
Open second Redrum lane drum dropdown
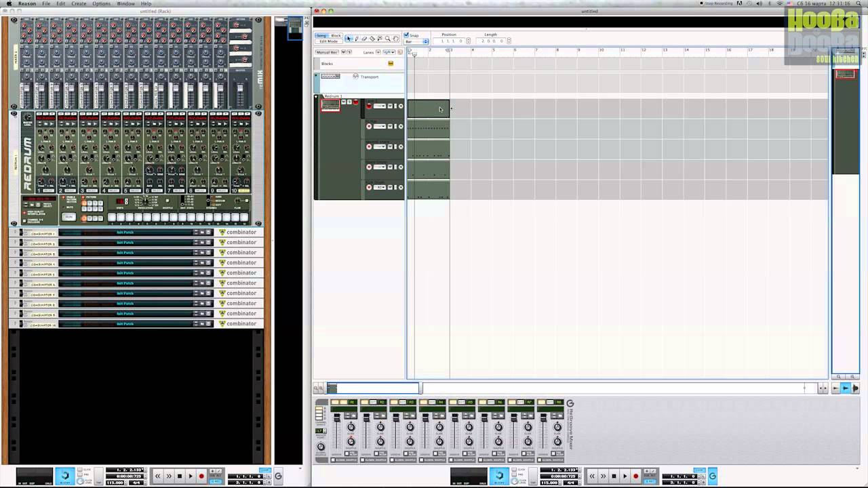[x=380, y=126]
